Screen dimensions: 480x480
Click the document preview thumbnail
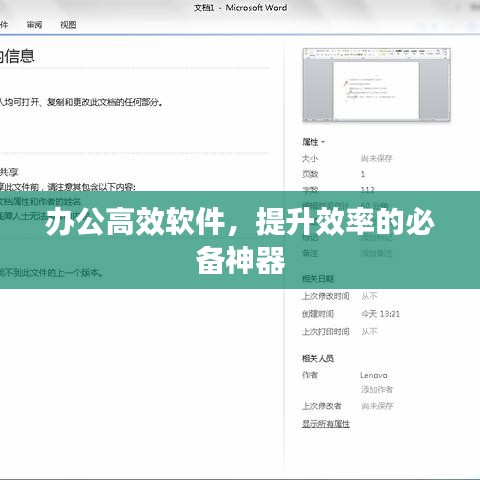[x=377, y=85]
